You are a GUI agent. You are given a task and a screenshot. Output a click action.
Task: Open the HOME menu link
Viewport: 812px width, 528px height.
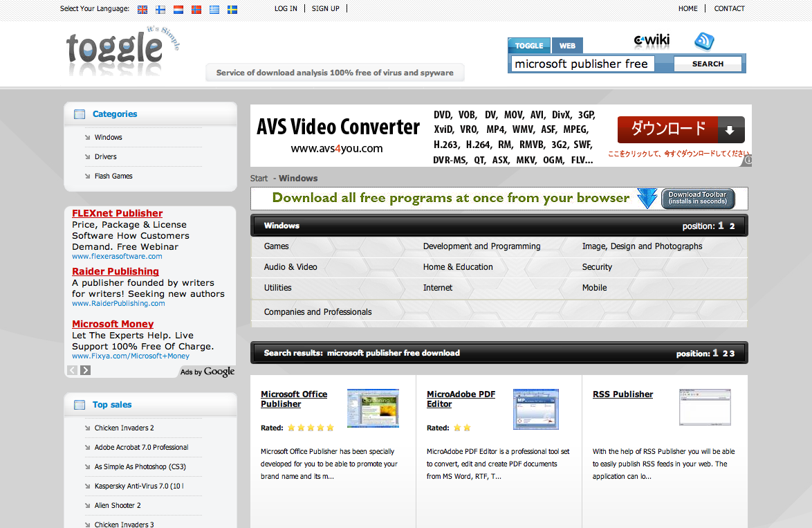688,8
